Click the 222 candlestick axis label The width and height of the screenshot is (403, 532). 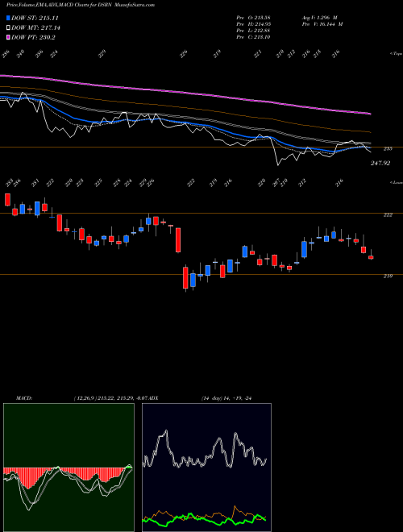(x=388, y=215)
